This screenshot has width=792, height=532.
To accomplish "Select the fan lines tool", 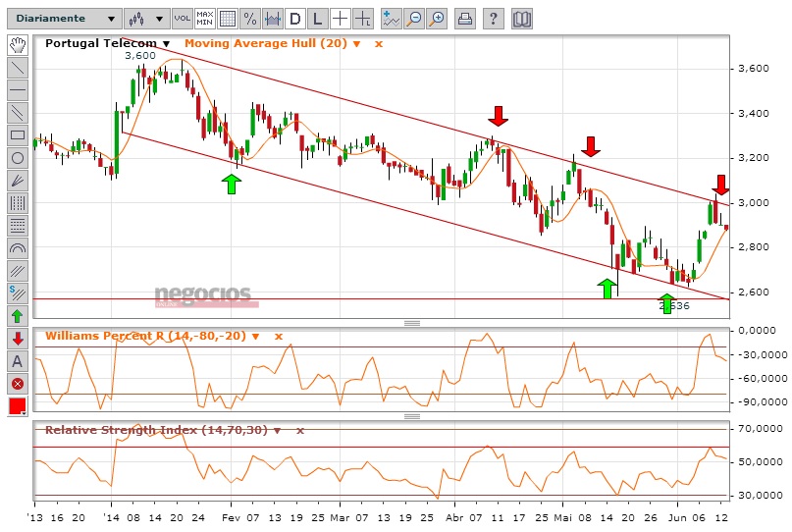I will [18, 181].
